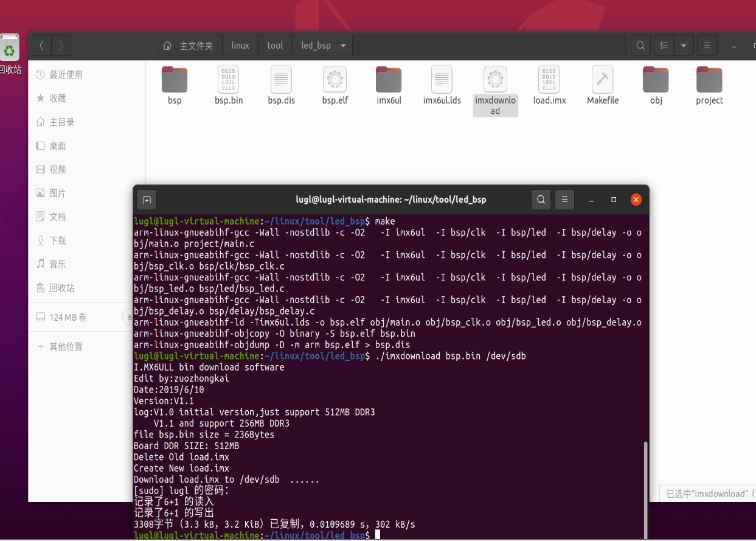Maximize the terminal window
The image size is (756, 541).
[x=614, y=200]
